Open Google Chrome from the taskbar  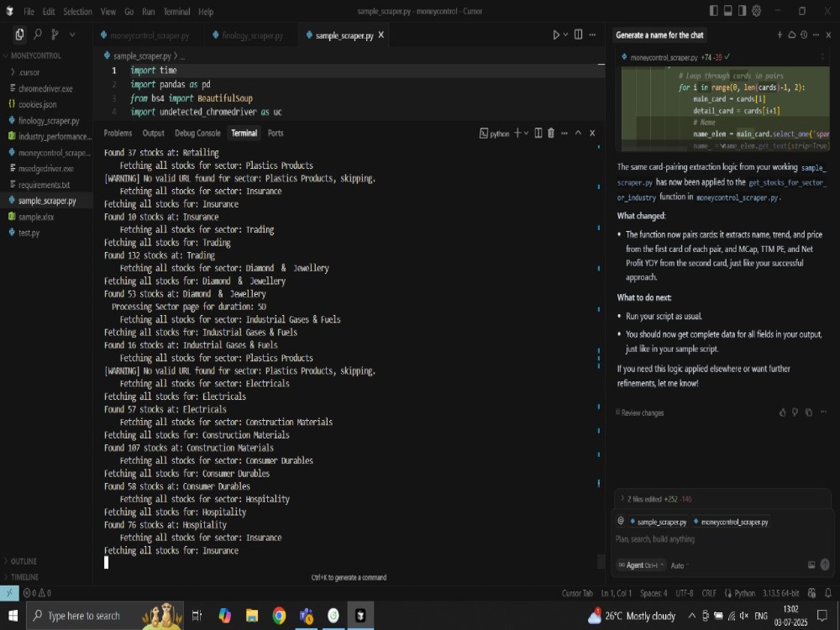point(279,616)
